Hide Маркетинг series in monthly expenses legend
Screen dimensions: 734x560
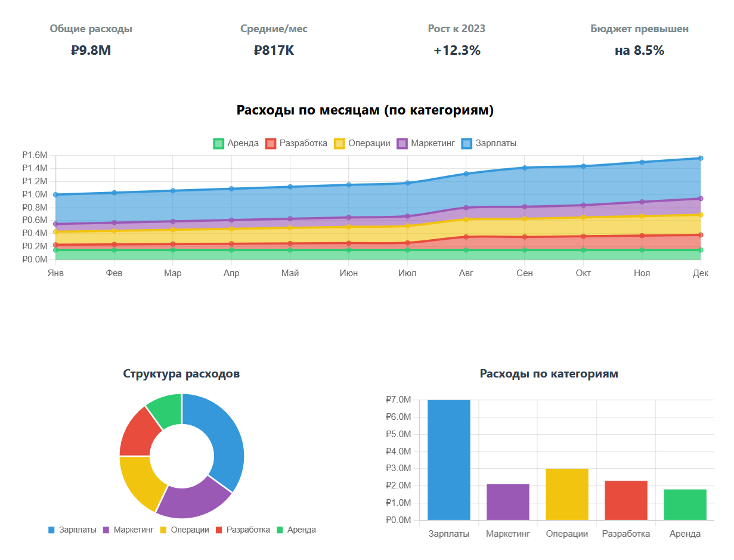point(426,143)
